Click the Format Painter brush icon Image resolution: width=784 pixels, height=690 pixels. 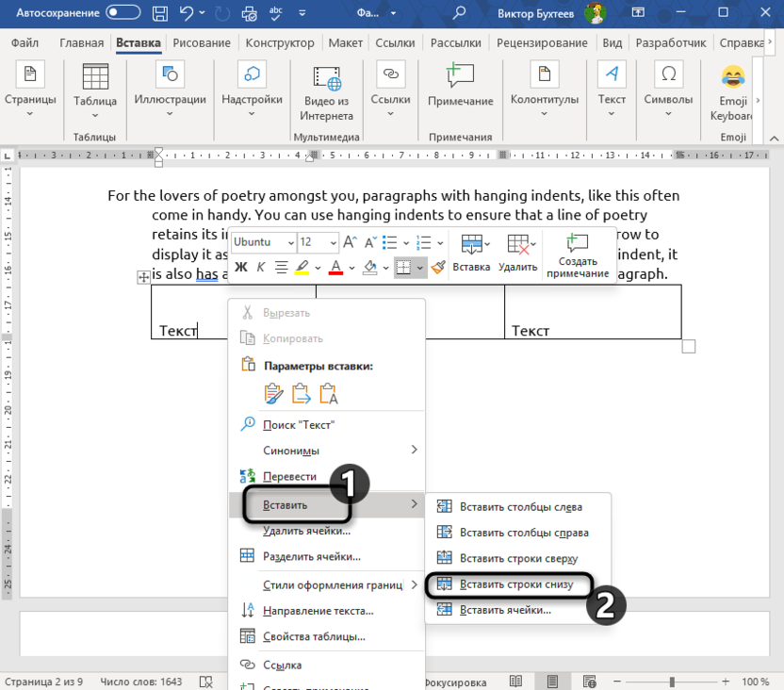[x=437, y=268]
